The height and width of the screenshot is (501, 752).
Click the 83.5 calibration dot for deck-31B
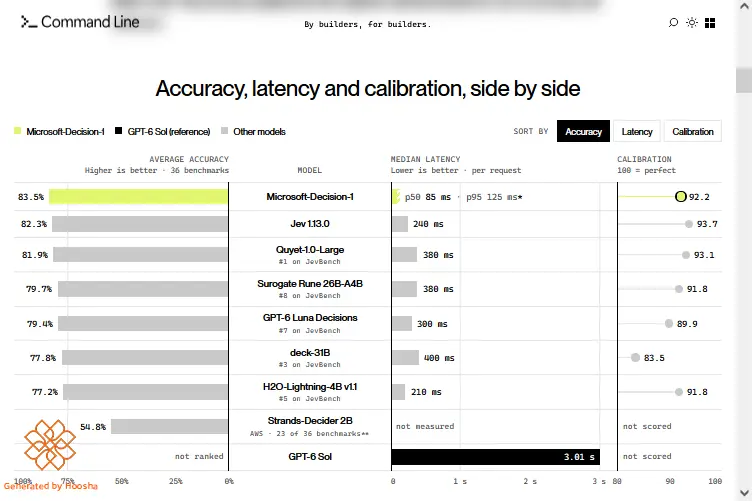click(x=635, y=358)
